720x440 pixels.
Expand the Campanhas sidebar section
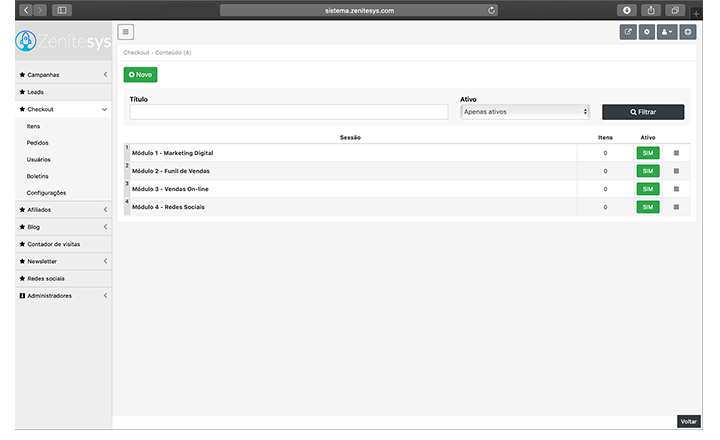[62, 75]
